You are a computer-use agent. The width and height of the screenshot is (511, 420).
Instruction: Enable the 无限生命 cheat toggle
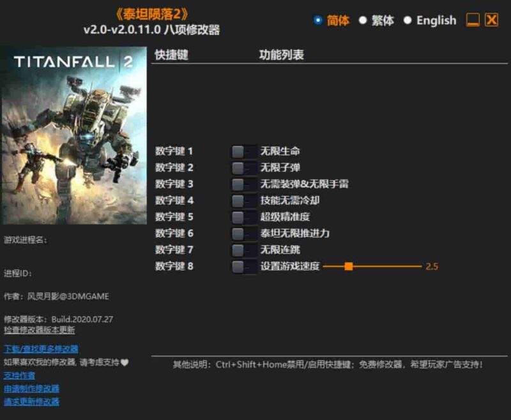(x=240, y=151)
